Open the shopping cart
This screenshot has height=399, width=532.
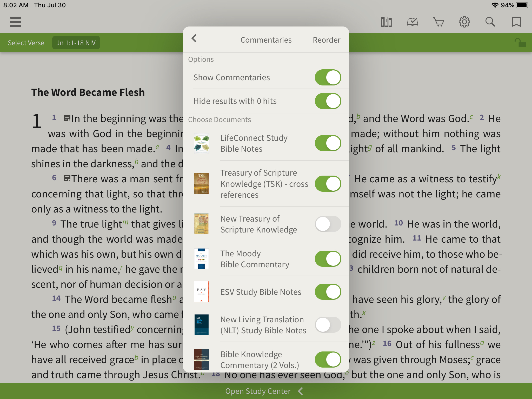(x=438, y=21)
